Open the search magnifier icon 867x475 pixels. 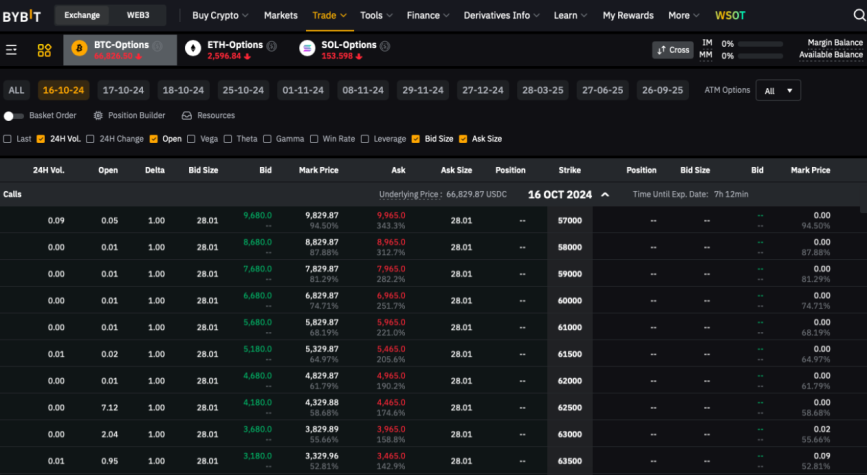pos(859,15)
